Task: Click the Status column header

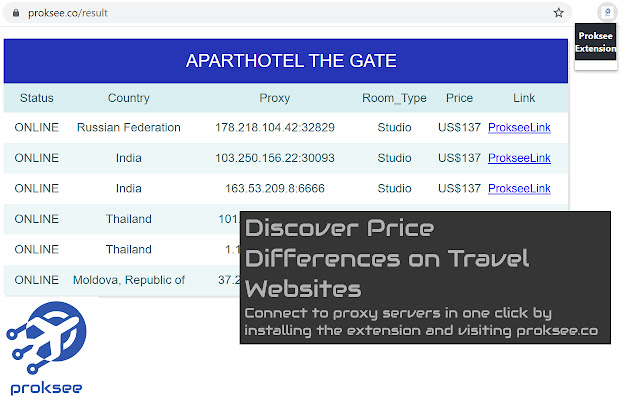Action: pyautogui.click(x=37, y=98)
